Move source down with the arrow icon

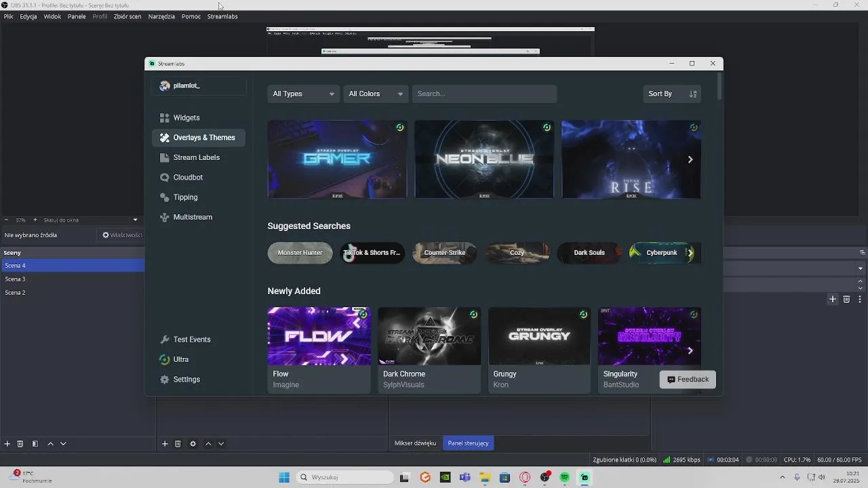point(221,444)
